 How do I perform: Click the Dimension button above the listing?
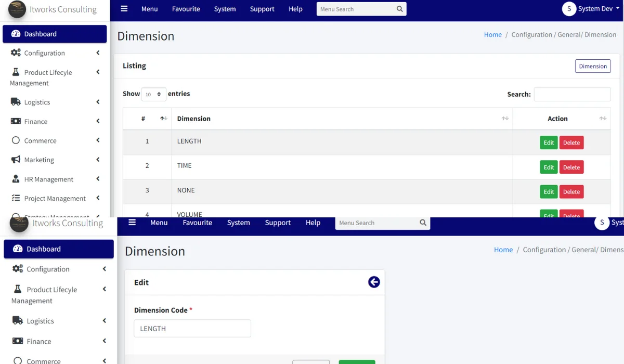(593, 66)
